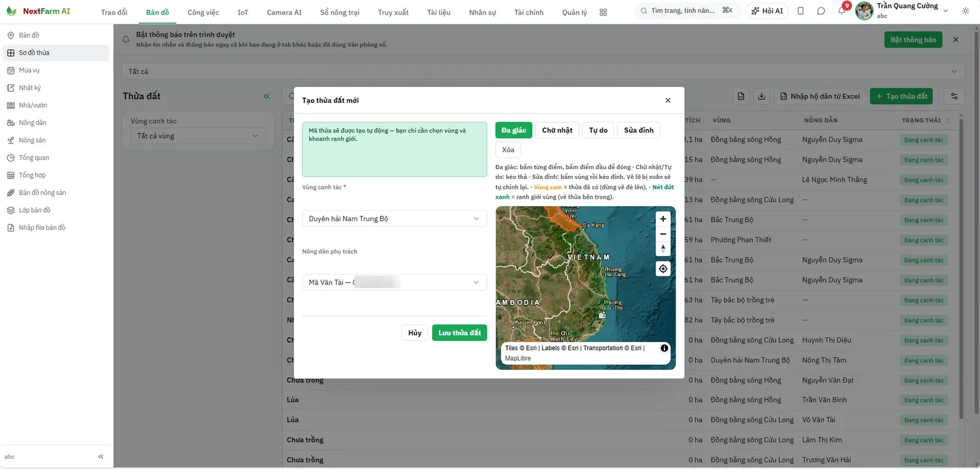Toggle the map attribution info icon

click(x=664, y=348)
